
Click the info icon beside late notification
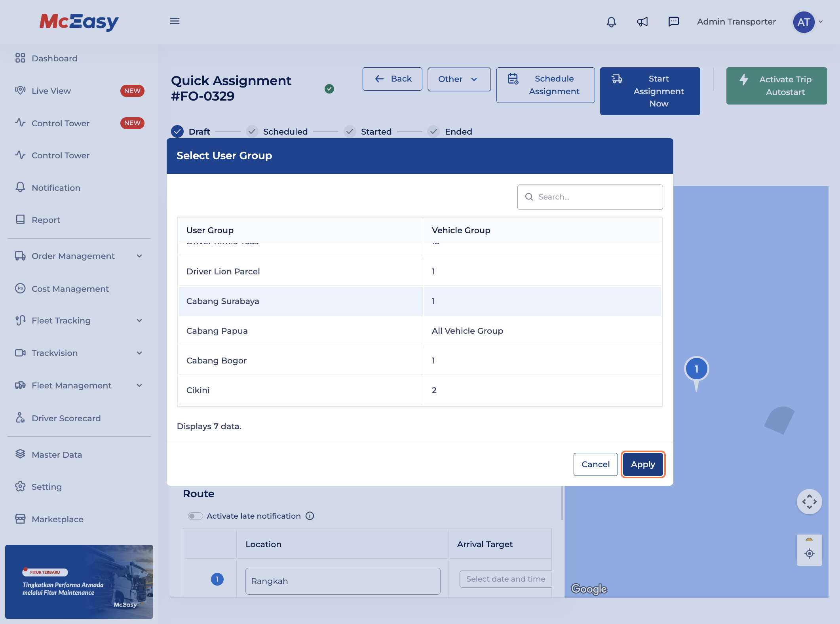[x=310, y=516]
